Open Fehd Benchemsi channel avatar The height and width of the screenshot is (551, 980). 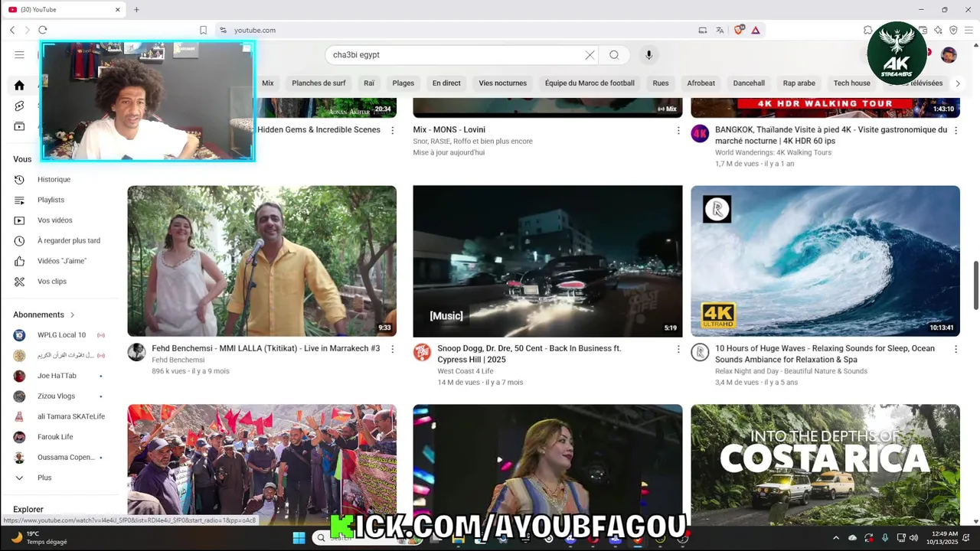[136, 352]
